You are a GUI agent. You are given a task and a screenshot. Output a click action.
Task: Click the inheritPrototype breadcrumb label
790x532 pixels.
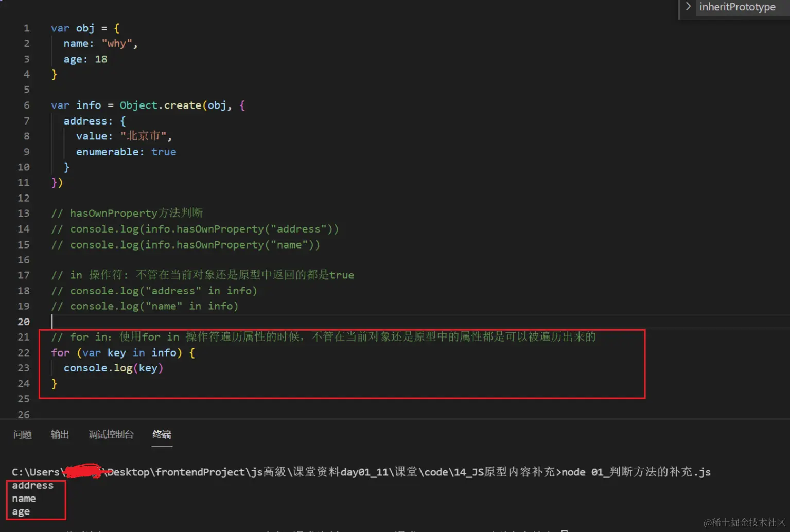(737, 7)
